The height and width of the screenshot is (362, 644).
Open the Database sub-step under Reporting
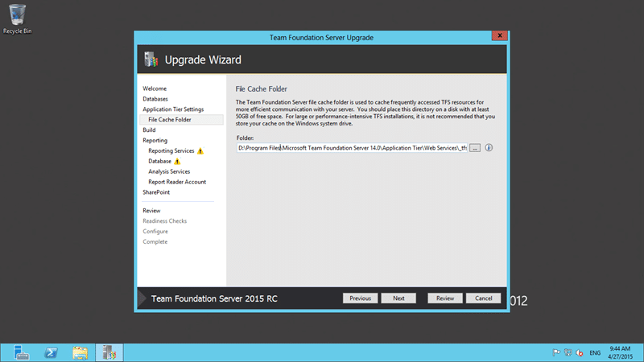tap(159, 162)
